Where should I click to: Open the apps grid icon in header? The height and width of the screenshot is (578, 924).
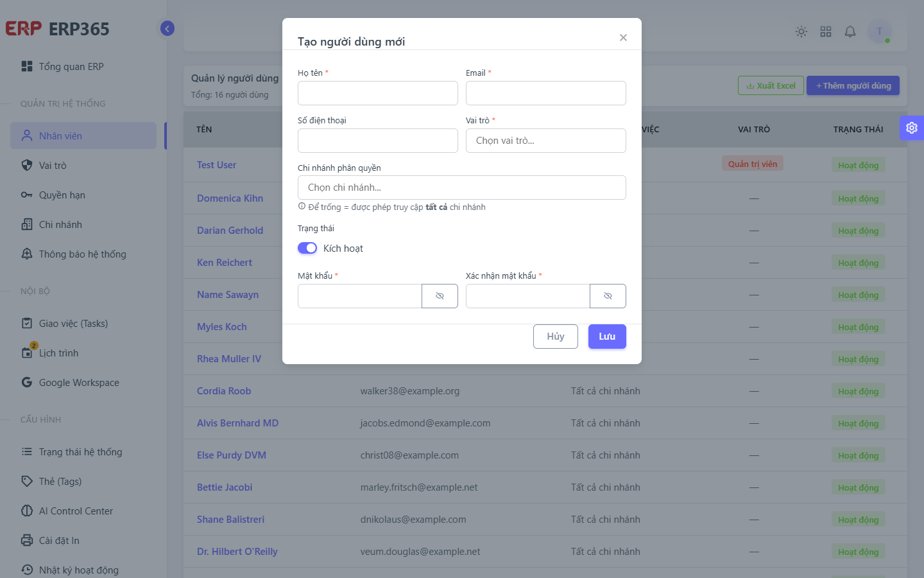coord(826,31)
